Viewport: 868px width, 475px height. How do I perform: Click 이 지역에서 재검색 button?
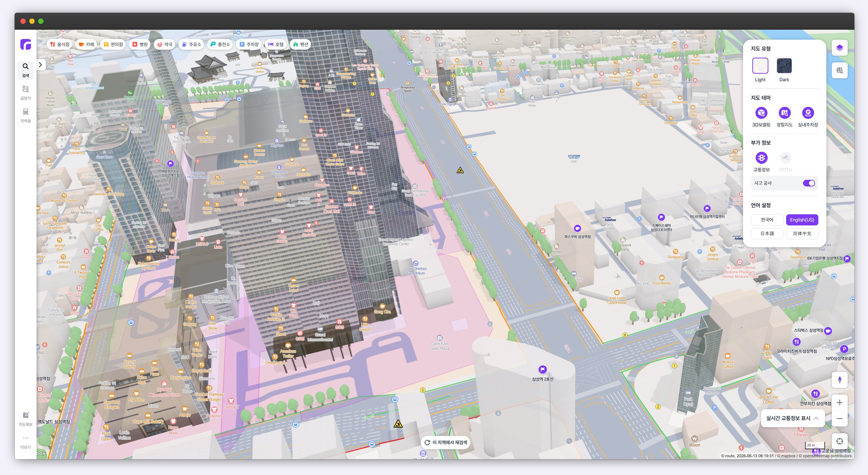click(x=446, y=442)
